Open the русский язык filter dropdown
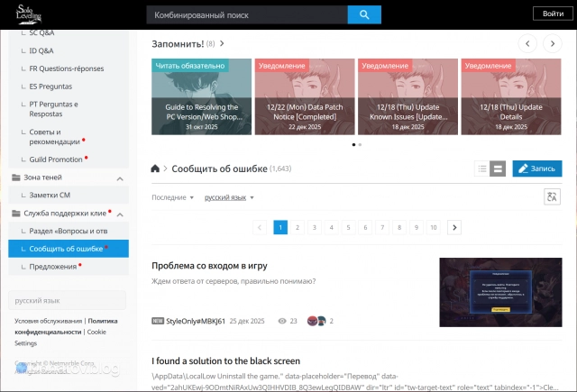The height and width of the screenshot is (392, 577). [x=229, y=197]
